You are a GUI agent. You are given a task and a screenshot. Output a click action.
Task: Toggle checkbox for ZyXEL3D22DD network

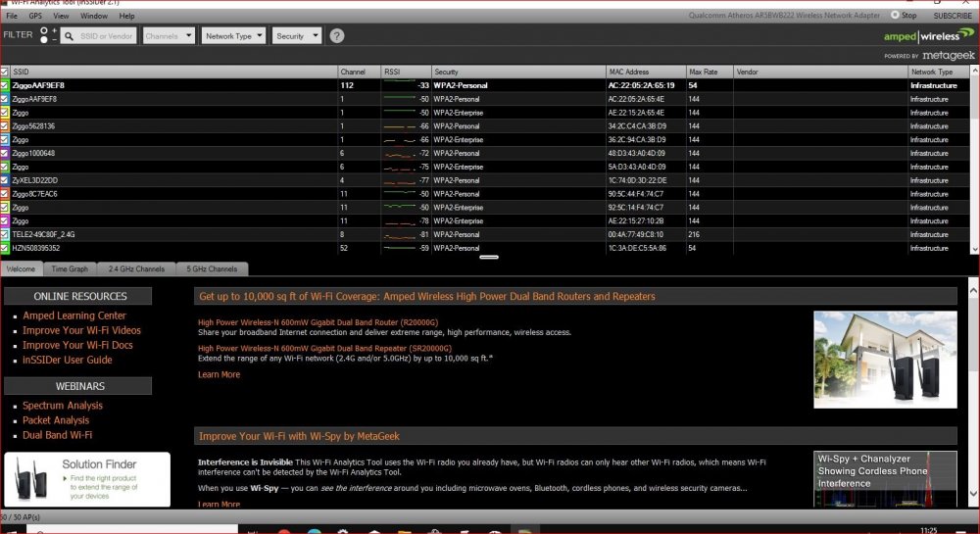4,180
